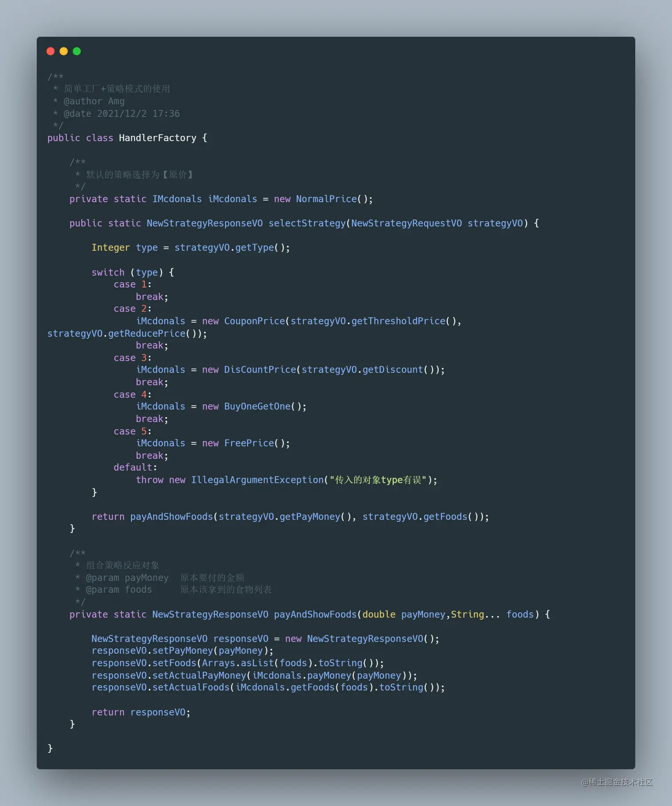Click the green maximize dot

pyautogui.click(x=77, y=51)
